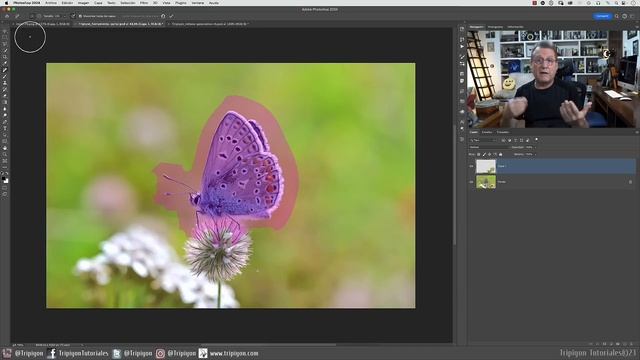Select the Move tool

point(5,32)
